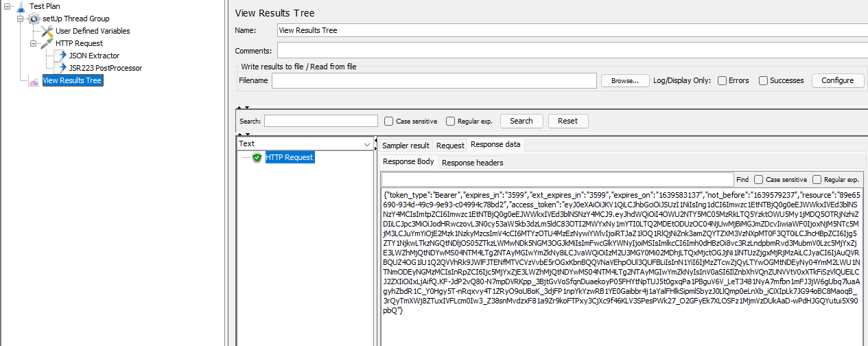
Task: Select Test Plan in the tree
Action: pyautogui.click(x=45, y=6)
